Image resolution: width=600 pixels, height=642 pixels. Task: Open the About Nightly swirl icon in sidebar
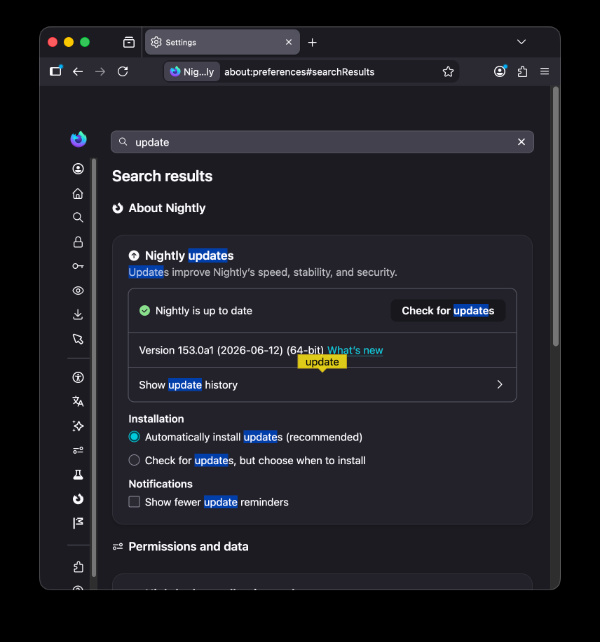pyautogui.click(x=78, y=499)
